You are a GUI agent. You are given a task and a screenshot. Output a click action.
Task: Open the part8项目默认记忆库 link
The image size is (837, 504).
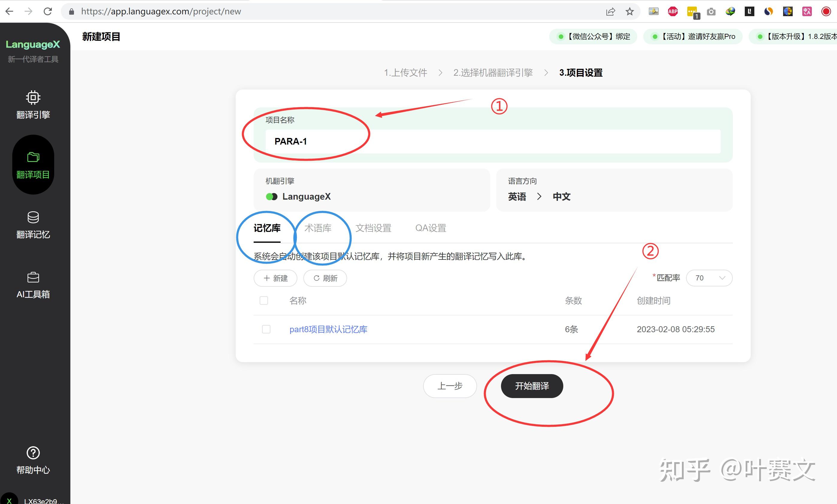point(328,329)
